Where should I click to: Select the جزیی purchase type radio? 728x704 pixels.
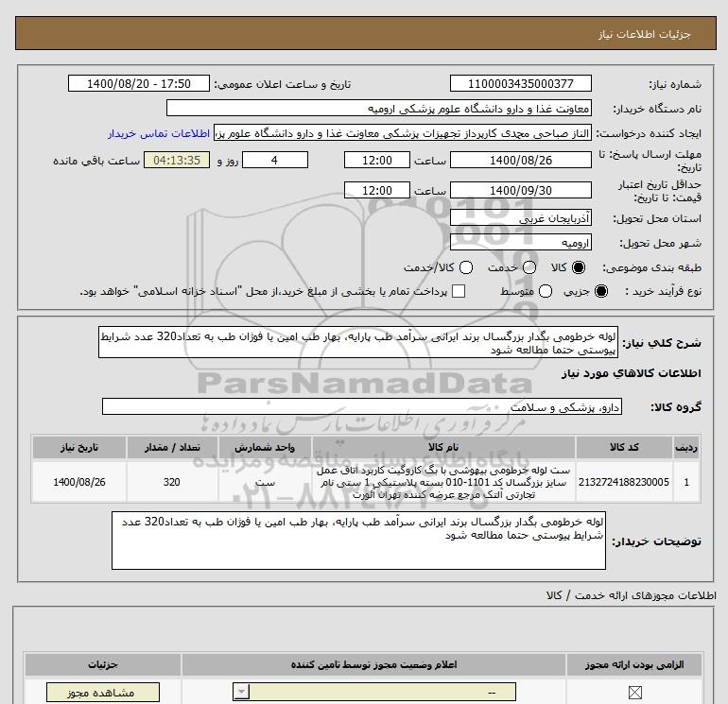pos(601,292)
